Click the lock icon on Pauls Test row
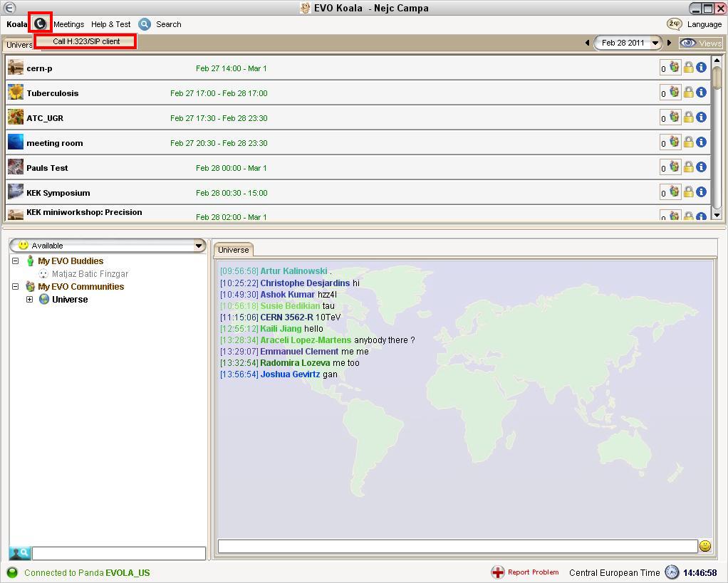The height and width of the screenshot is (583, 728). pyautogui.click(x=689, y=167)
